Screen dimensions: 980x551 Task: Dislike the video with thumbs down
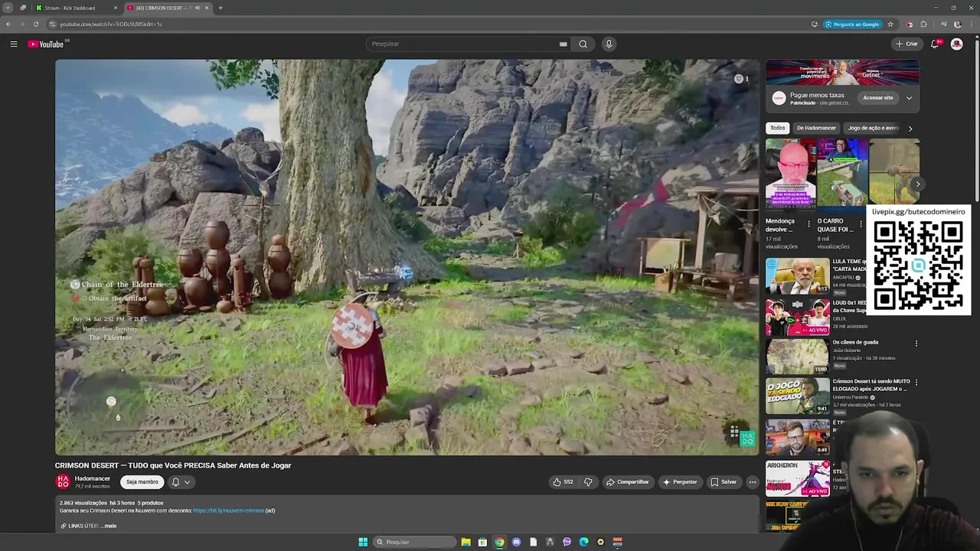click(588, 482)
